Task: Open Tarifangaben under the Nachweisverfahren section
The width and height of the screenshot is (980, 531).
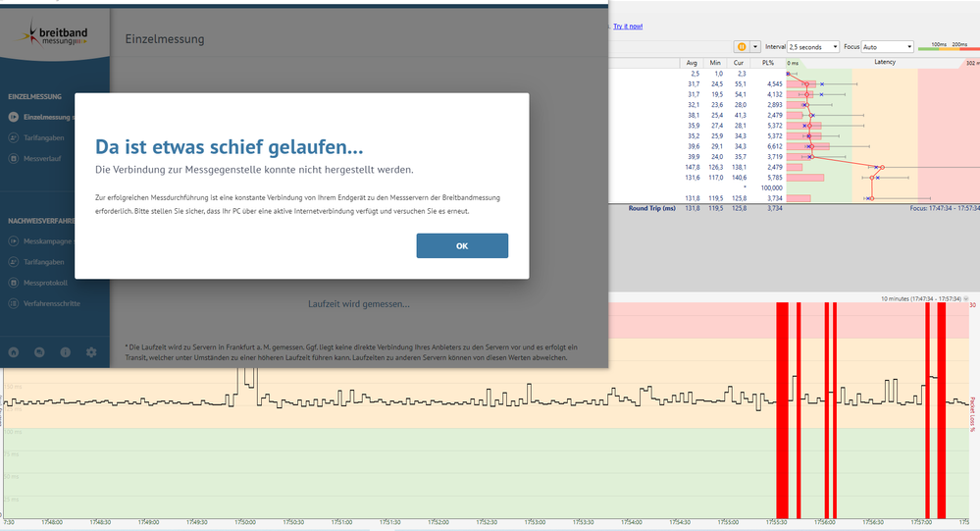Action: tap(36, 262)
